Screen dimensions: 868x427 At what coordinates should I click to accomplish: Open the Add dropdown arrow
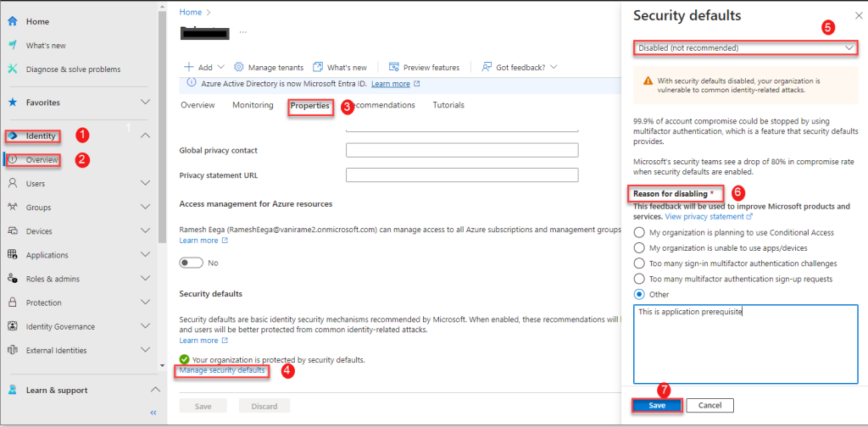(x=221, y=67)
